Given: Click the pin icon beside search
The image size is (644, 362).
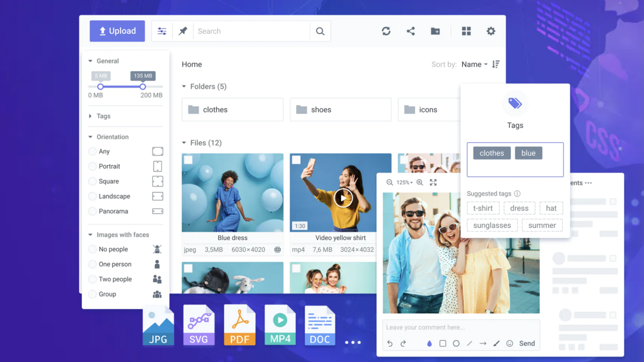Looking at the screenshot, I should click(x=183, y=31).
